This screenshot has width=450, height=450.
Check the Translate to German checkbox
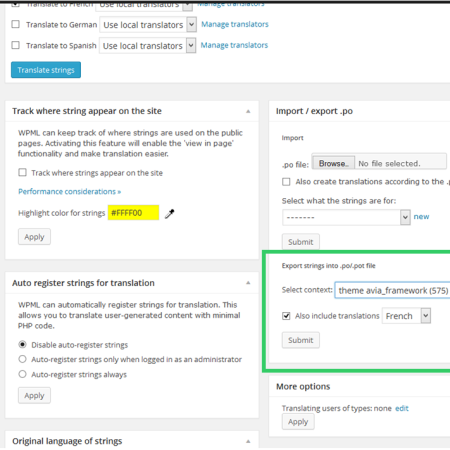point(15,24)
